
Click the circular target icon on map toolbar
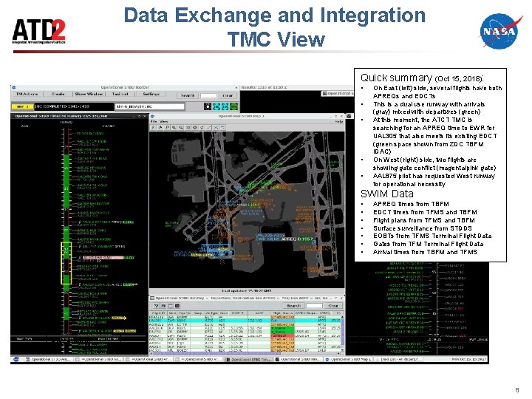point(195,128)
